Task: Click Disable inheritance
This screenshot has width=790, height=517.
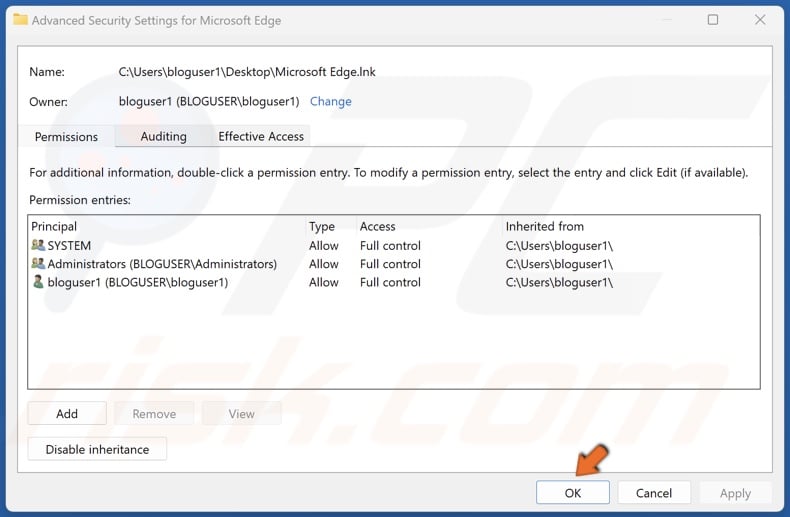Action: pos(97,449)
